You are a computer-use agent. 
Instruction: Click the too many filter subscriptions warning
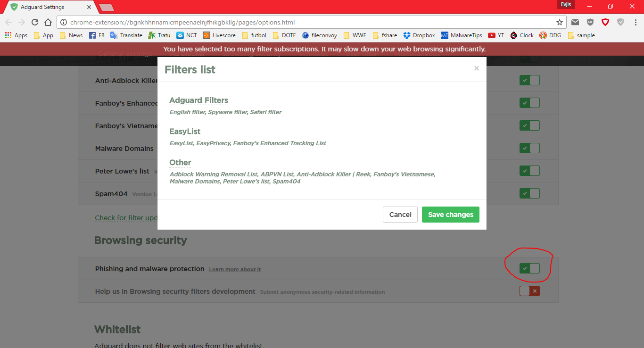click(x=324, y=49)
